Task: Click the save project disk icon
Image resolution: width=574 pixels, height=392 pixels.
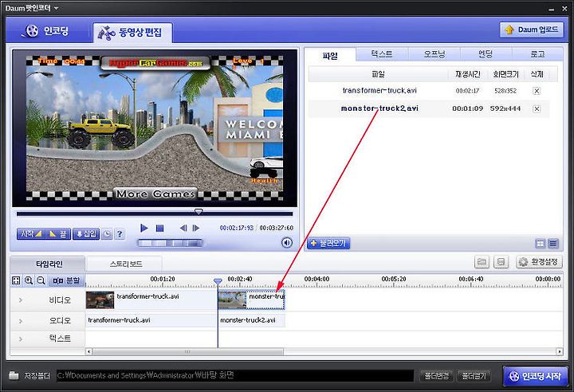Action: [501, 261]
